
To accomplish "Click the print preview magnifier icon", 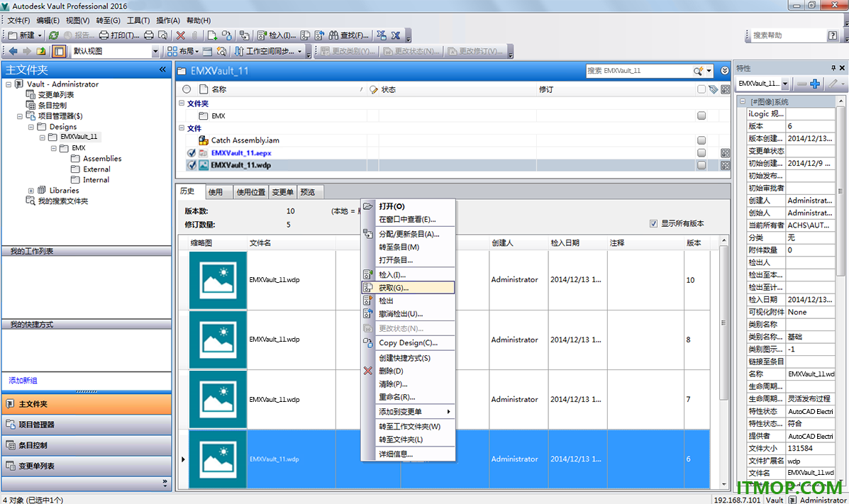I will [x=162, y=35].
